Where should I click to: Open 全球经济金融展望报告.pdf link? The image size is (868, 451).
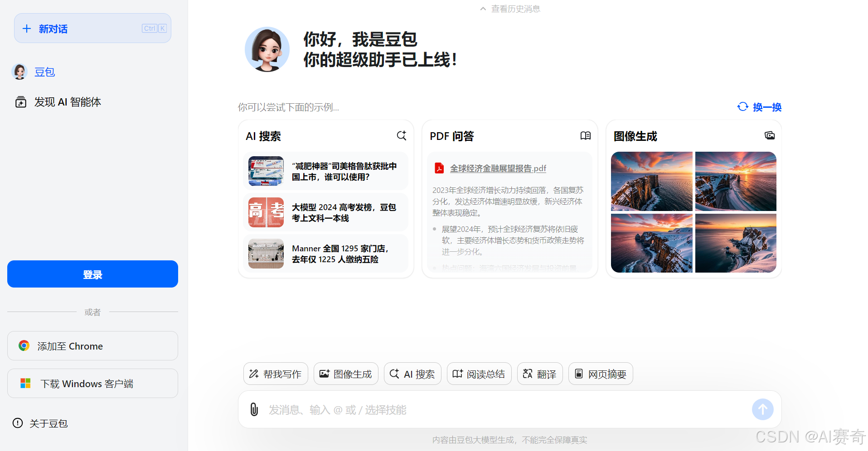pos(498,168)
